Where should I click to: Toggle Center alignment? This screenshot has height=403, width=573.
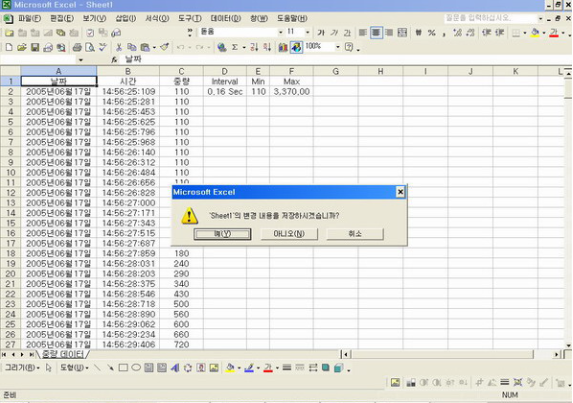376,33
